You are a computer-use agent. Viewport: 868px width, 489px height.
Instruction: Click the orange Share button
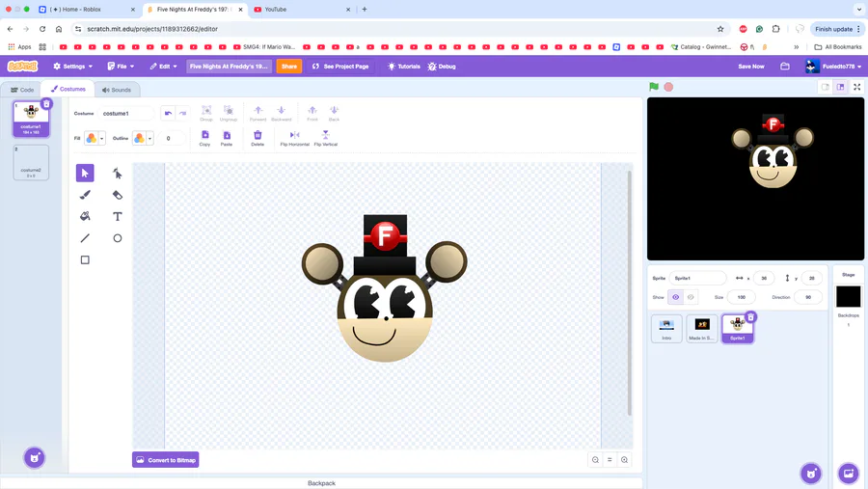[289, 66]
